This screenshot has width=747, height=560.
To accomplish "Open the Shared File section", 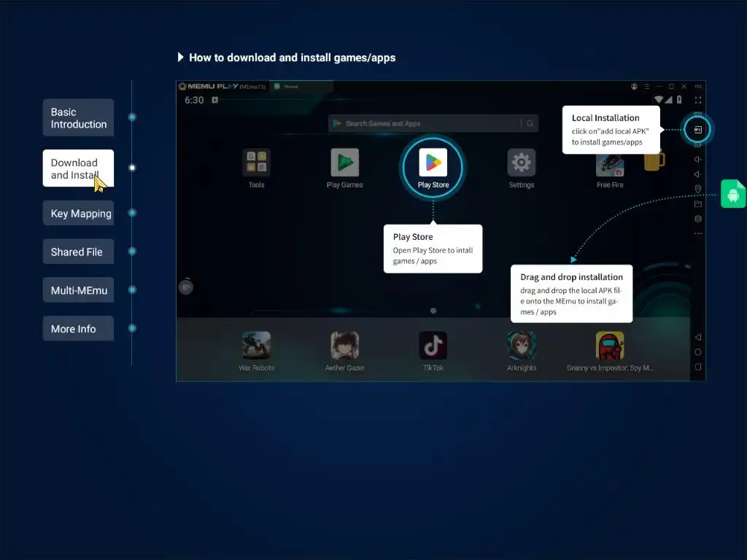I will (x=78, y=252).
